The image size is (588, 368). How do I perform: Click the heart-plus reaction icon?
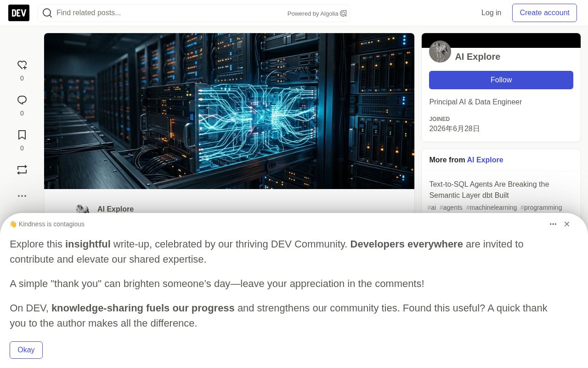pos(22,65)
